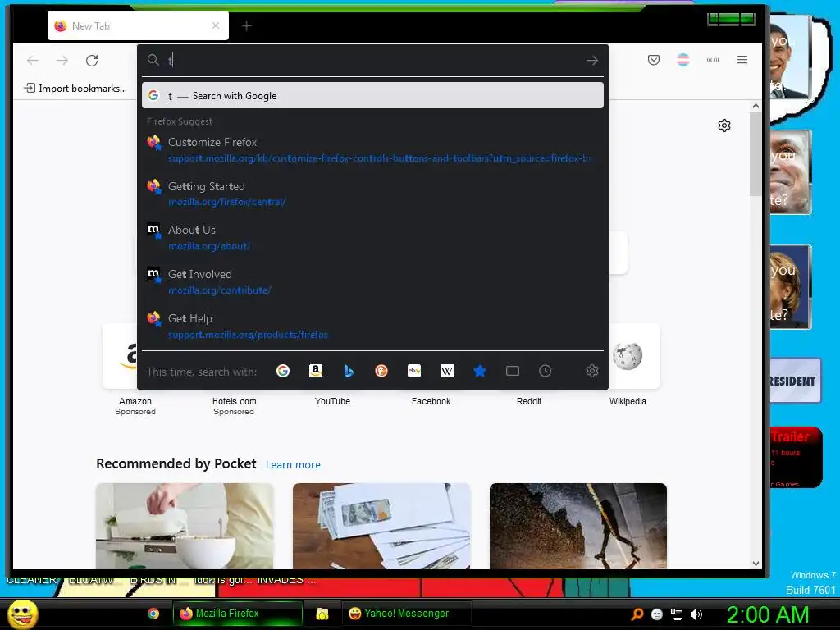Open Pocket story with mixing bowl image
The height and width of the screenshot is (630, 840).
pos(185,526)
